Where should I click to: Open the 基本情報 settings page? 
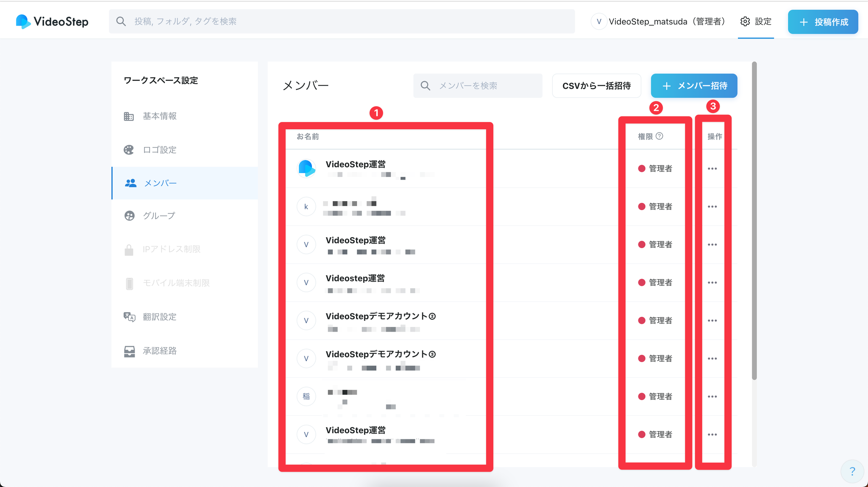[159, 116]
